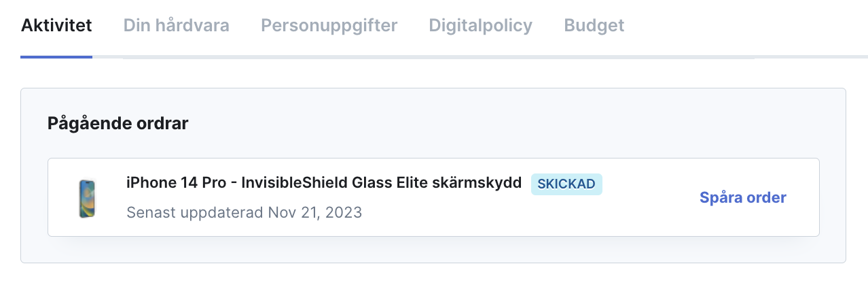868x283 pixels.
Task: Select the Digitalpolicy tab
Action: point(481,26)
